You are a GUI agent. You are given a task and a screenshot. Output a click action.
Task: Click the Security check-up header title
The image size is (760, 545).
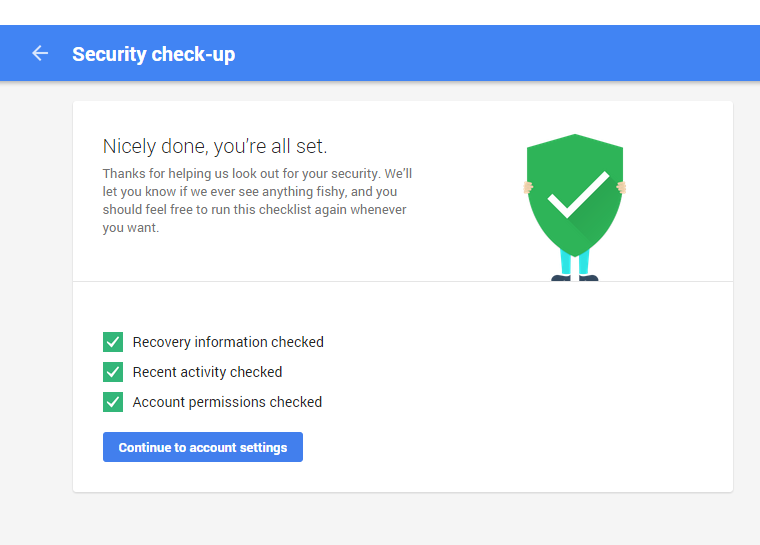pyautogui.click(x=154, y=54)
